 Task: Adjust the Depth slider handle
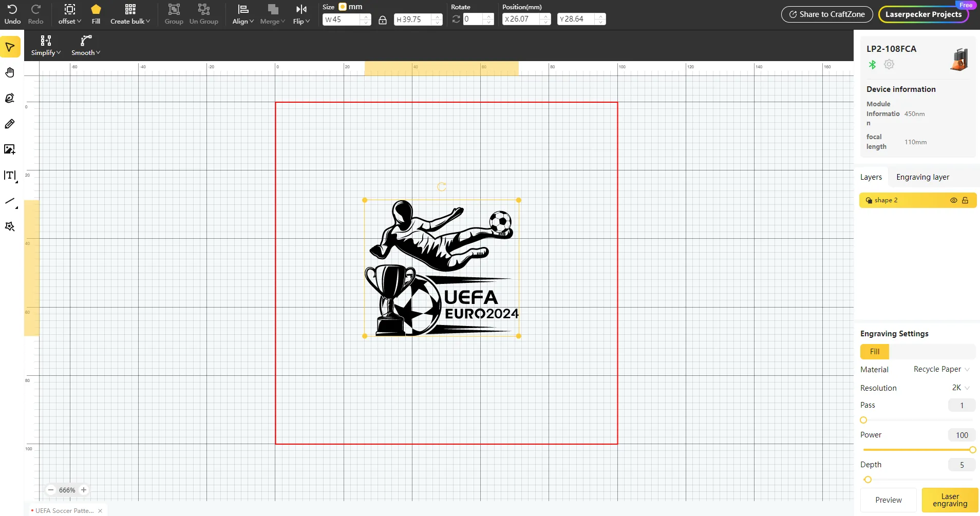pos(868,480)
